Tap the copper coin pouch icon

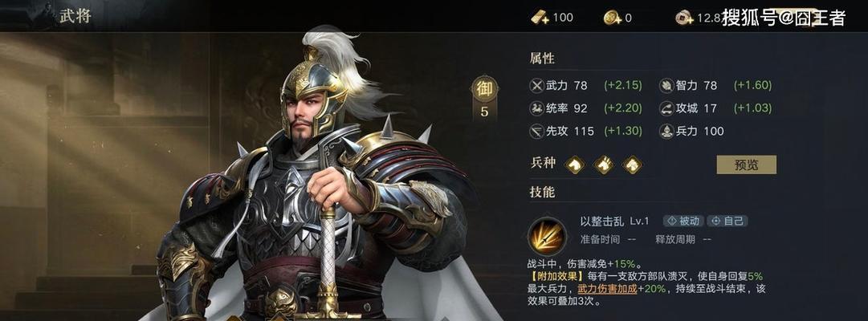[684, 18]
